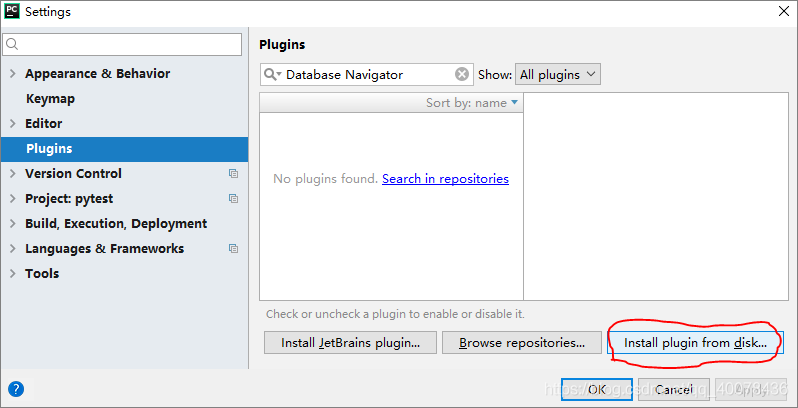
Task: Open the Sort by name dropdown
Action: pyautogui.click(x=473, y=103)
